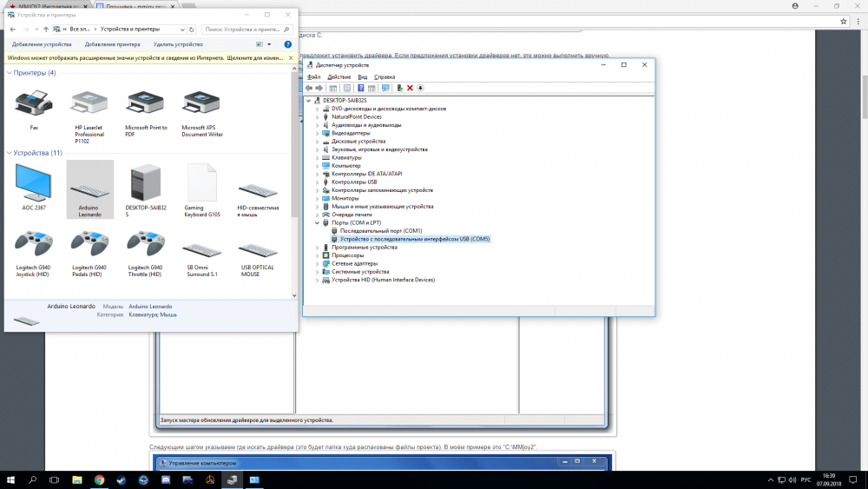Expand Клавиатуры tree node
868x489 pixels.
317,158
